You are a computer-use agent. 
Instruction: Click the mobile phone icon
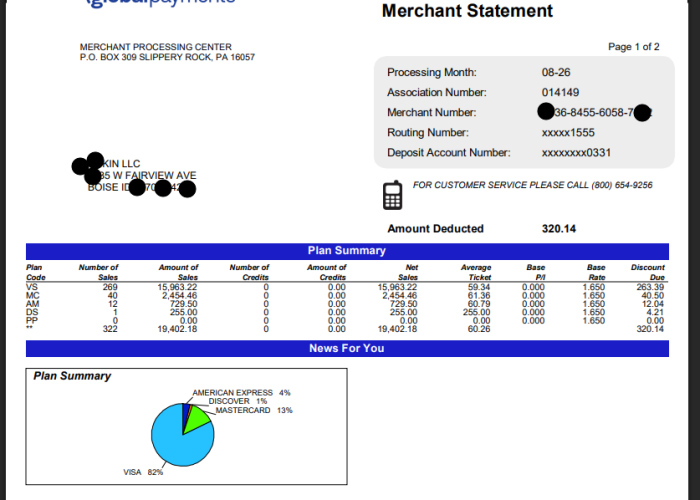(393, 195)
